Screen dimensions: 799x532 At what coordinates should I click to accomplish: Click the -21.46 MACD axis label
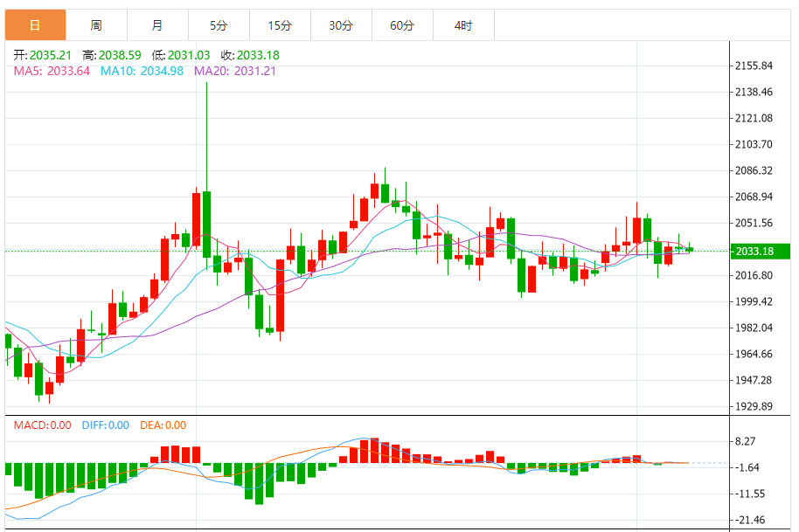click(749, 521)
